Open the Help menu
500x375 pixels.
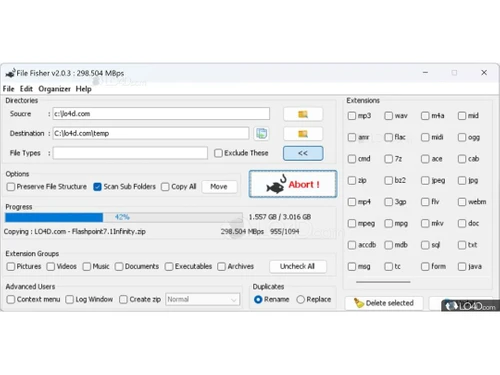(83, 89)
